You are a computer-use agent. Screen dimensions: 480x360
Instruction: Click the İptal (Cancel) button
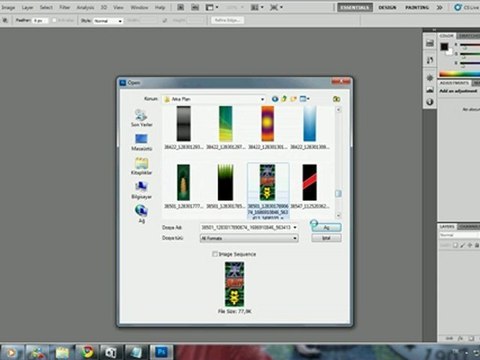[326, 238]
